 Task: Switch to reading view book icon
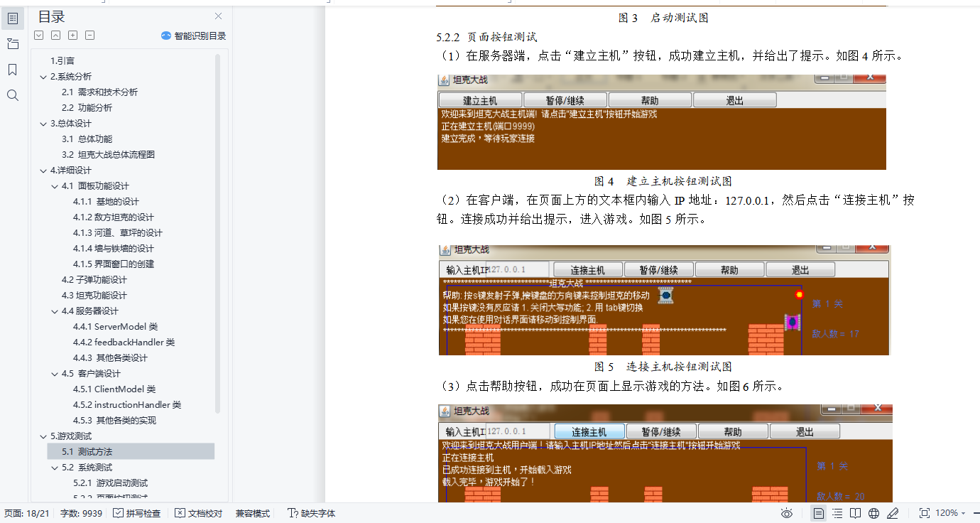pos(856,513)
